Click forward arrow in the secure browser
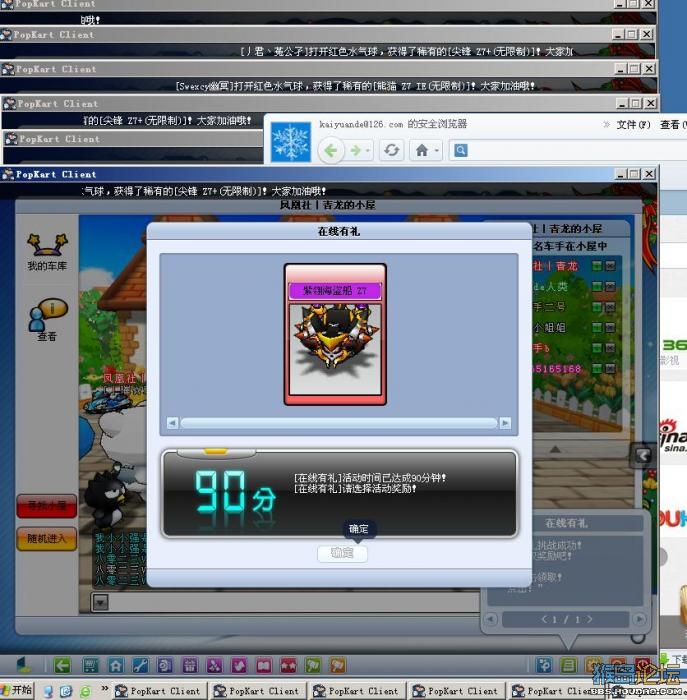Image resolution: width=687 pixels, height=700 pixels. point(356,151)
